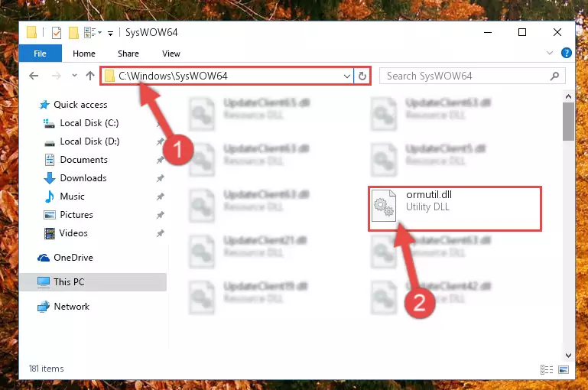The width and height of the screenshot is (588, 390).
Task: Click the New folder icon in quick access toolbar
Action: [73, 33]
